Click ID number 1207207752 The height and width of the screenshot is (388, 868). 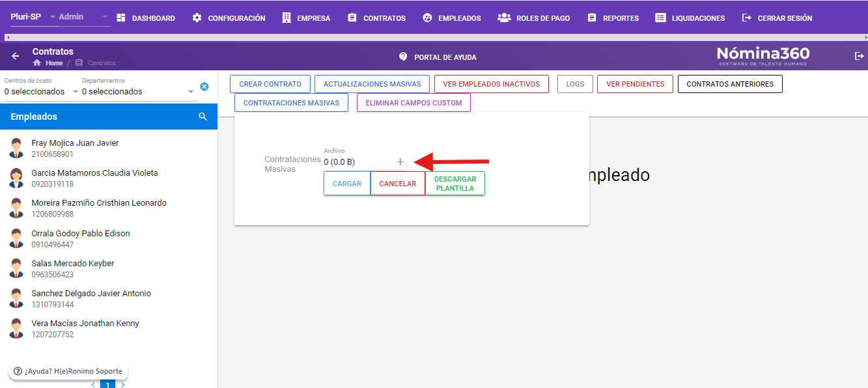pos(52,335)
